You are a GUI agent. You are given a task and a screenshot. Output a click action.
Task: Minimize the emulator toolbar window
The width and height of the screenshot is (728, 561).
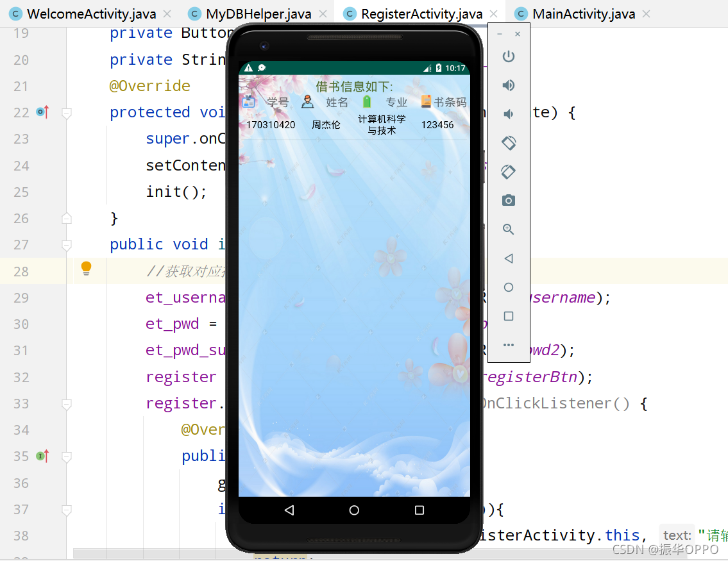tap(500, 35)
